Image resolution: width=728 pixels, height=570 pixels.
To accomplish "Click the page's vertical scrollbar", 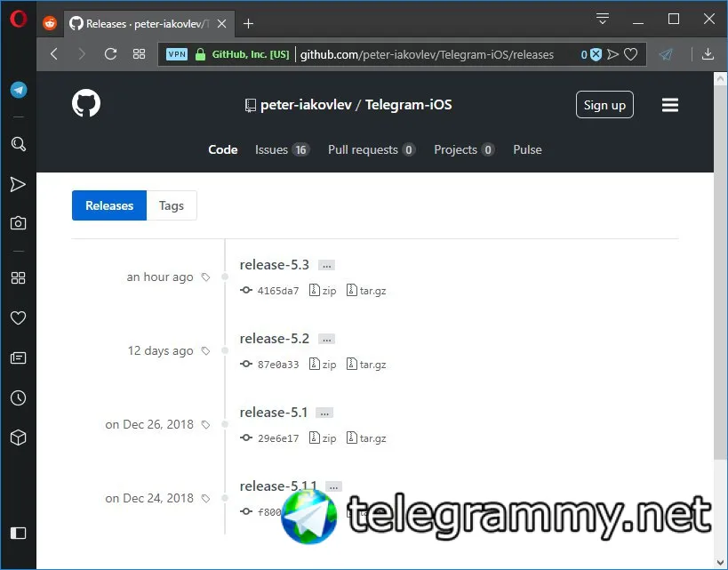I will [720, 274].
